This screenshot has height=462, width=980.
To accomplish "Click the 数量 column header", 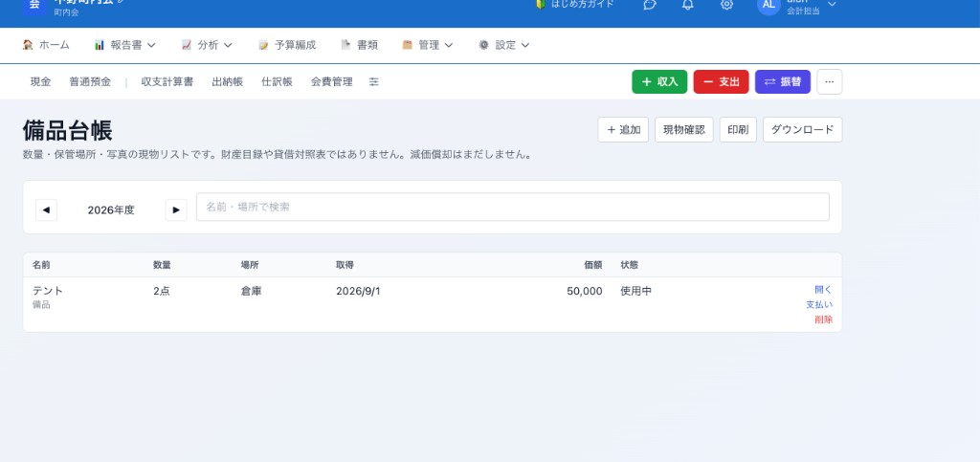I will tap(162, 265).
